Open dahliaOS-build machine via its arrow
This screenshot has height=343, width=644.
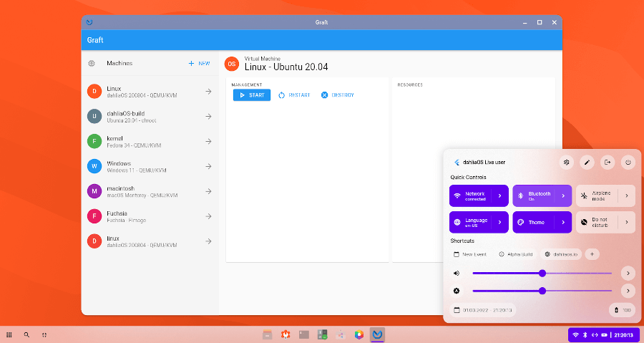click(209, 117)
